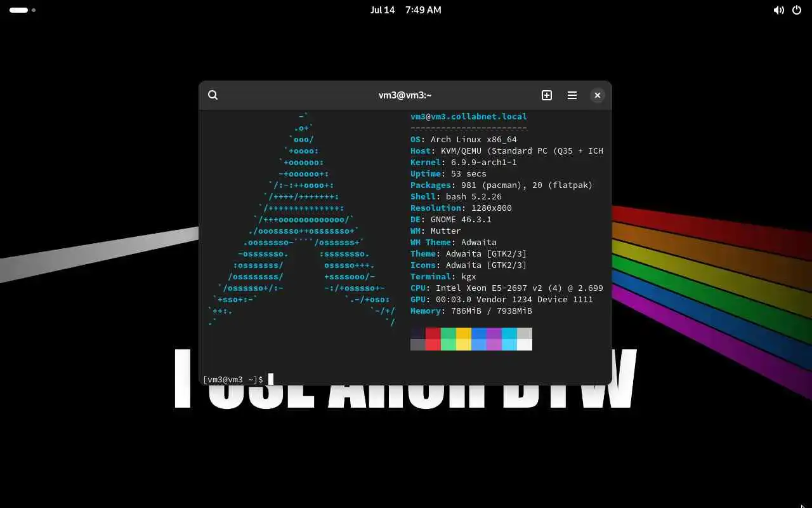Viewport: 812px width, 508px height.
Task: Click the cyan swatch in top palette row
Action: [509, 333]
